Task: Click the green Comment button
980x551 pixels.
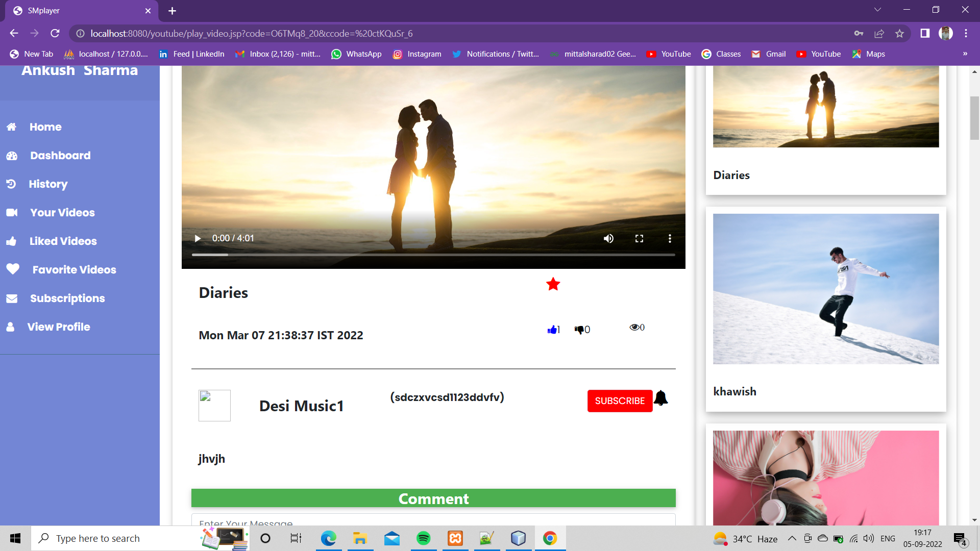Action: pyautogui.click(x=433, y=498)
